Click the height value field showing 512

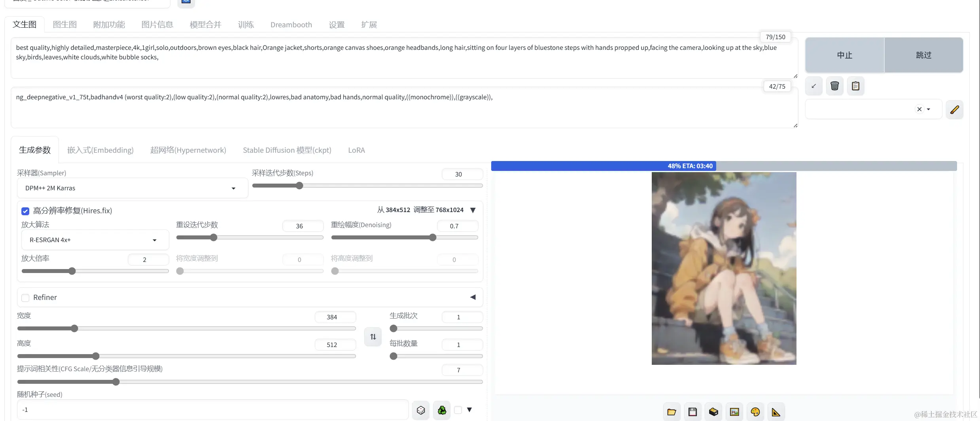click(335, 345)
